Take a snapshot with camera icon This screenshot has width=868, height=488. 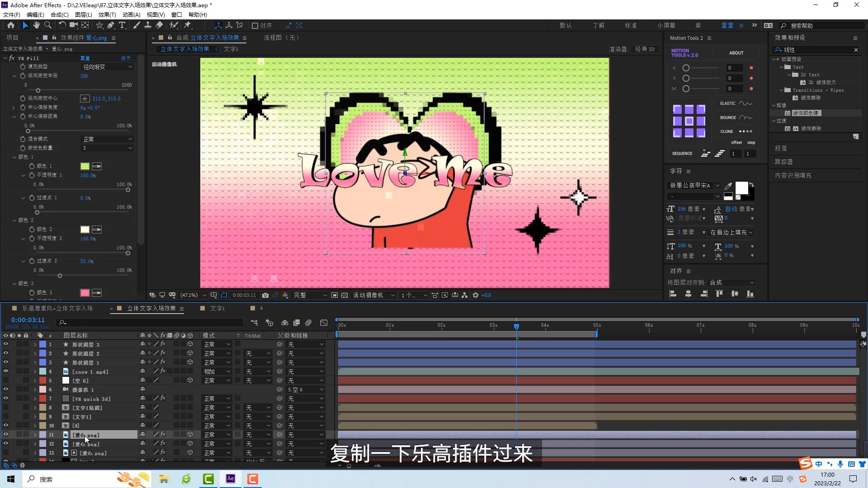pyautogui.click(x=265, y=295)
